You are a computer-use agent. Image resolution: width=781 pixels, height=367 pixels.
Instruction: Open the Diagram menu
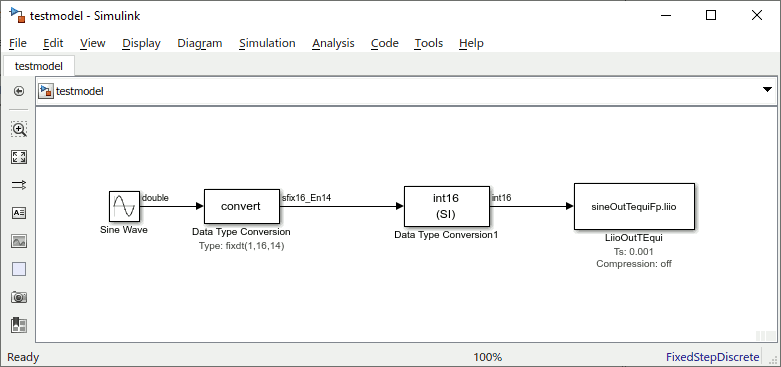coord(200,43)
